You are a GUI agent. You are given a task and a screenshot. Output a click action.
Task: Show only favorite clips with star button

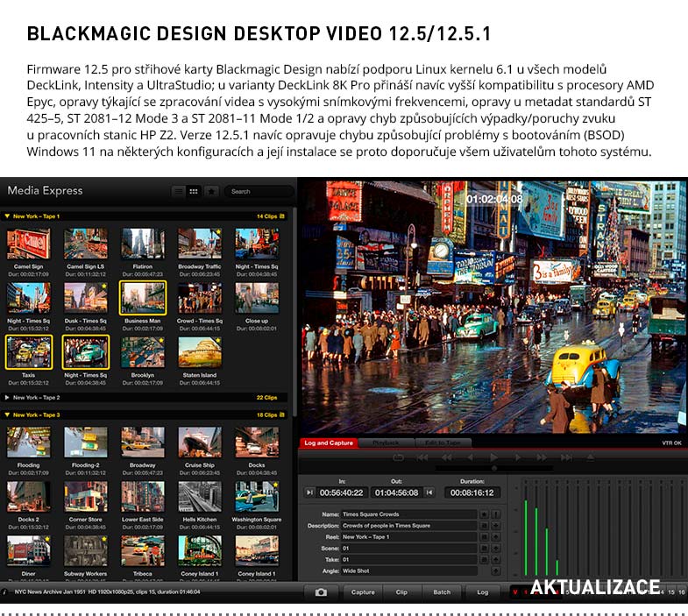[211, 191]
